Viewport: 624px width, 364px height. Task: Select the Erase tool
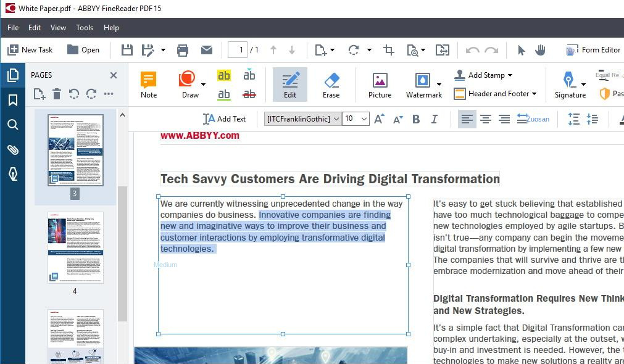tap(331, 82)
